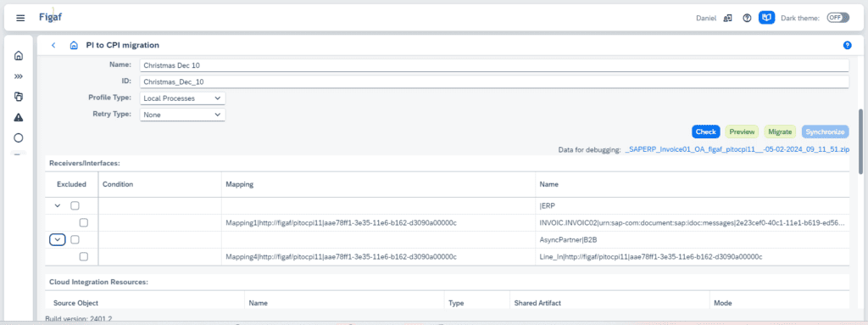Open the warning triangle icon in sidebar
Image resolution: width=868 pixels, height=325 pixels.
[x=19, y=117]
